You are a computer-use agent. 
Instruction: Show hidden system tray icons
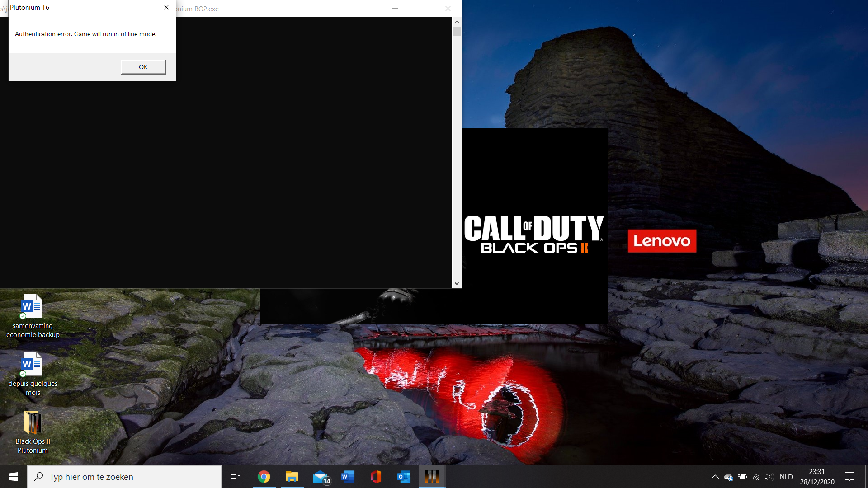click(x=715, y=477)
